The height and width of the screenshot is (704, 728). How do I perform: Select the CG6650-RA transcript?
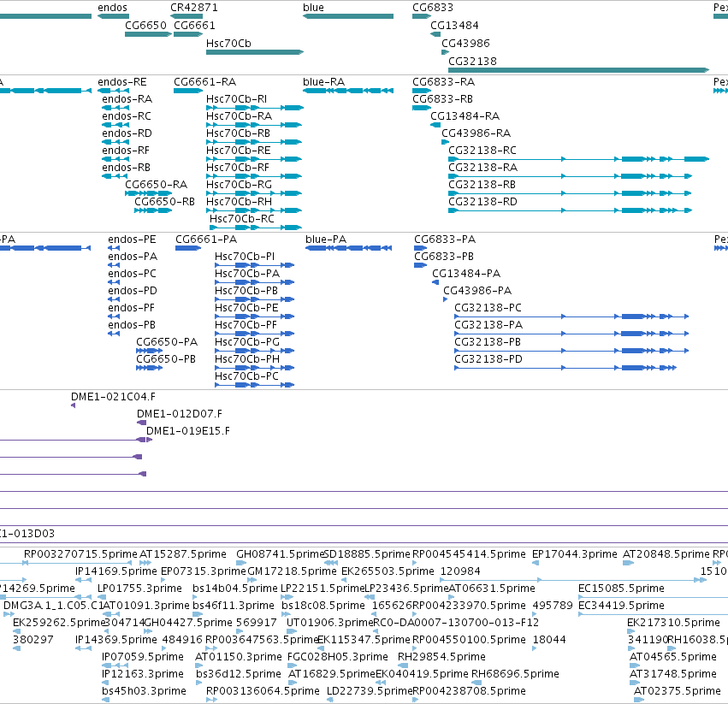pyautogui.click(x=156, y=185)
